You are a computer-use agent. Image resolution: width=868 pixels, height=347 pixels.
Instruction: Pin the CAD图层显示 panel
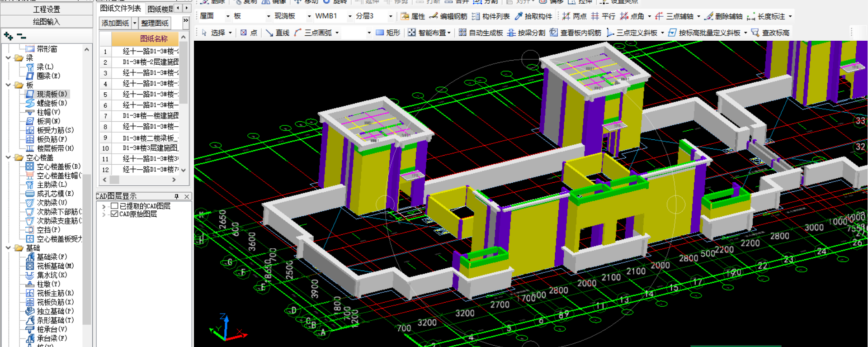177,196
